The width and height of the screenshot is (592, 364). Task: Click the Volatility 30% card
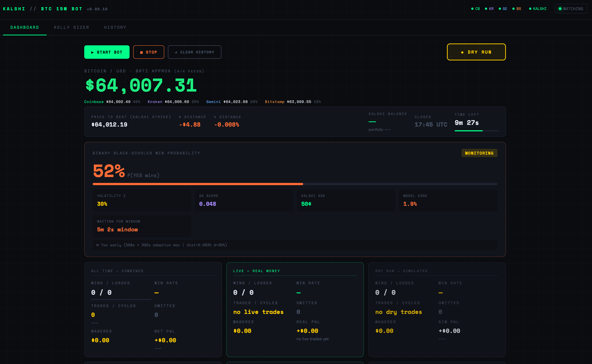142,200
